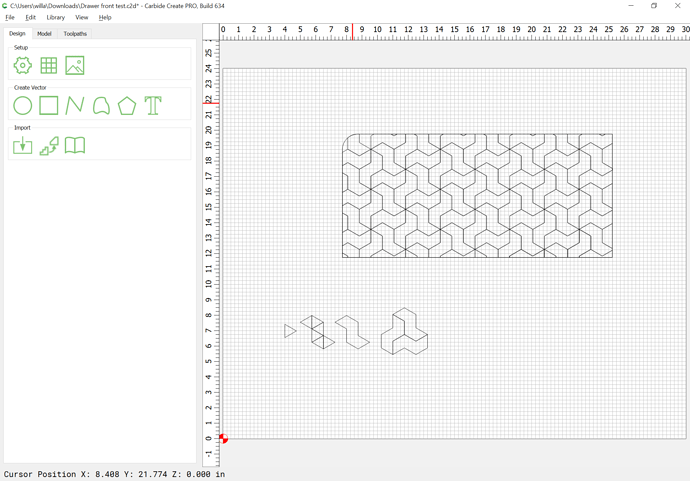Click the Cursor Position status text
Screen dimensions: 690x481
pyautogui.click(x=114, y=474)
